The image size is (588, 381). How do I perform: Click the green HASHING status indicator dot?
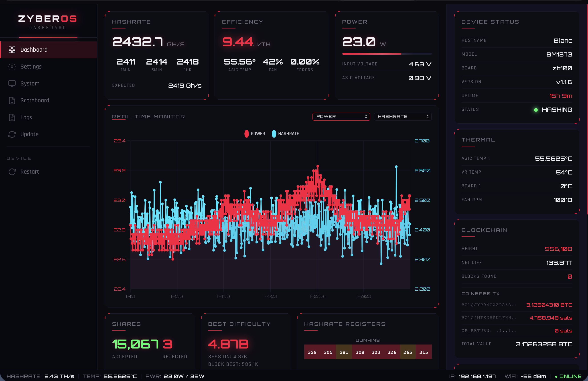click(x=536, y=110)
